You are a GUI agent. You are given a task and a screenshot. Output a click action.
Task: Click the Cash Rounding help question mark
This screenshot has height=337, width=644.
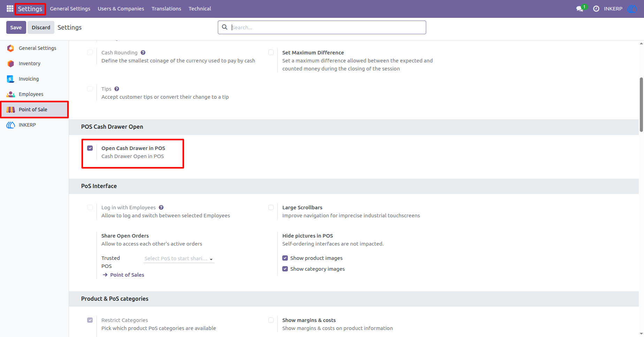143,53
